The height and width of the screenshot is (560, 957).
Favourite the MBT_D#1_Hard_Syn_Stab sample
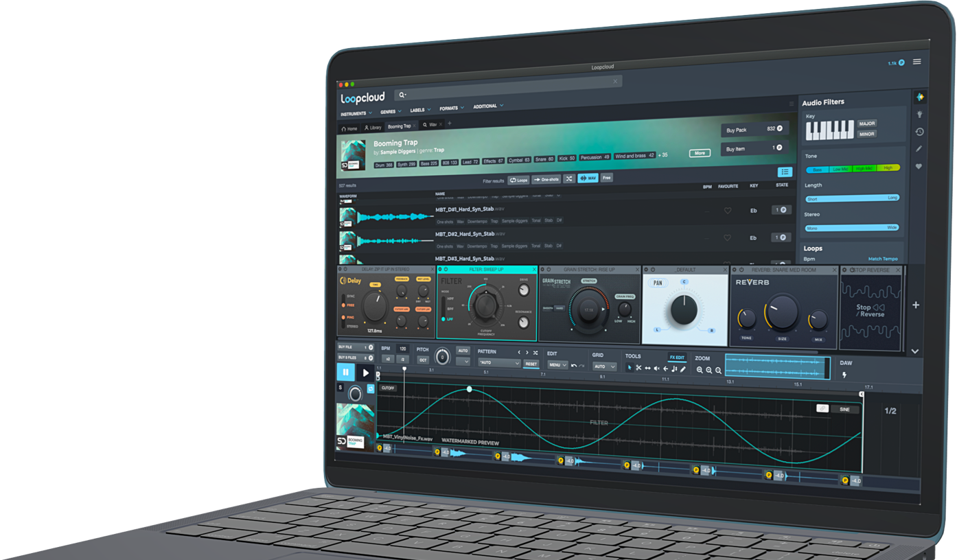click(728, 211)
